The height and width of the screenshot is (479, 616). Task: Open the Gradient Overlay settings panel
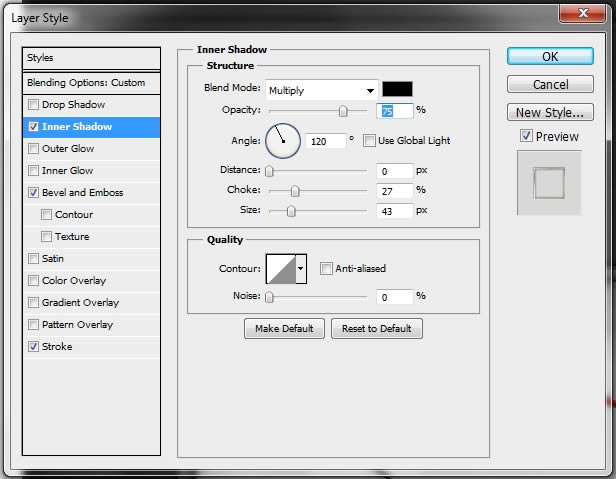[81, 303]
